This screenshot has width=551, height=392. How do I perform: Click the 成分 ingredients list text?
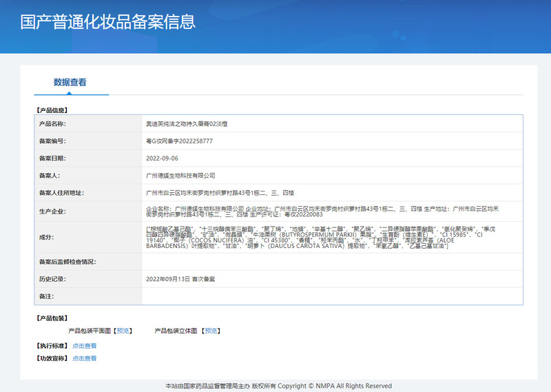[x=331, y=237]
